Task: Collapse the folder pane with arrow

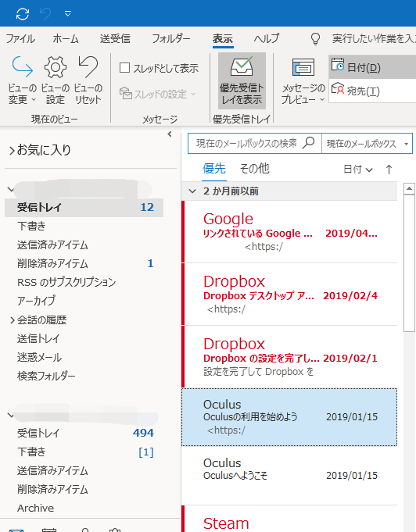Action: point(170,134)
